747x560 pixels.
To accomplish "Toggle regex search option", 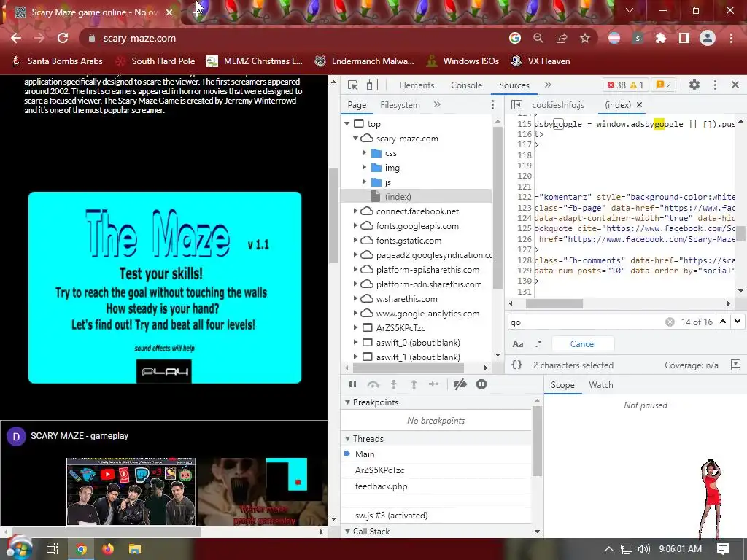I will tap(538, 344).
